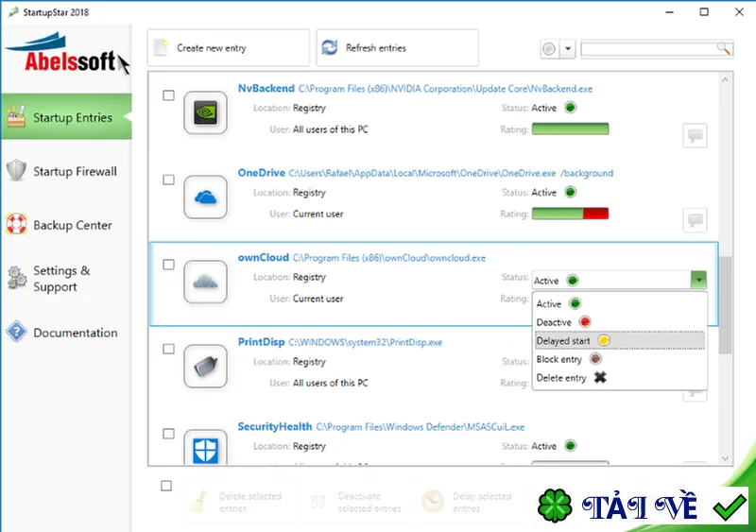Click inside the search input field
The image size is (756, 532).
[x=649, y=49]
